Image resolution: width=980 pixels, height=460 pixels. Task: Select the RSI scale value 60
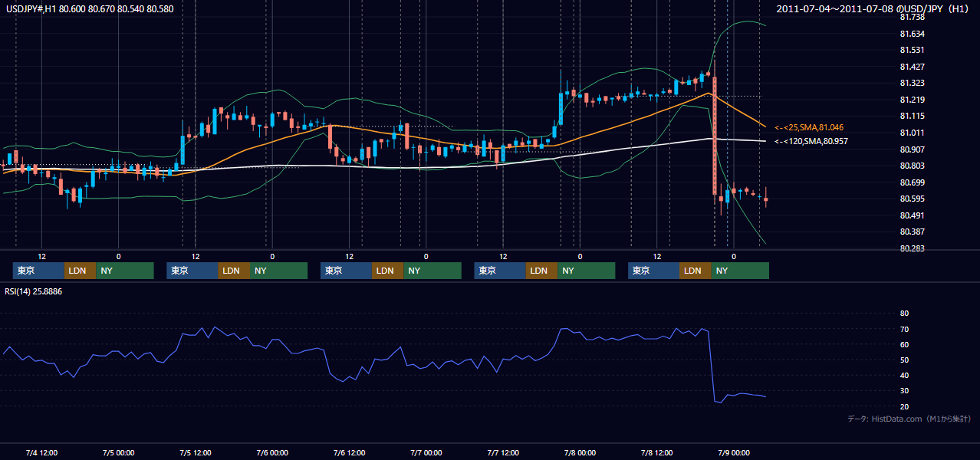pos(904,344)
